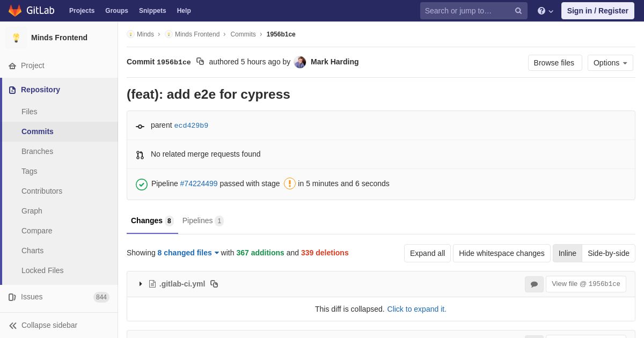Switch to the Pipelines tab
The height and width of the screenshot is (338, 644).
[202, 221]
